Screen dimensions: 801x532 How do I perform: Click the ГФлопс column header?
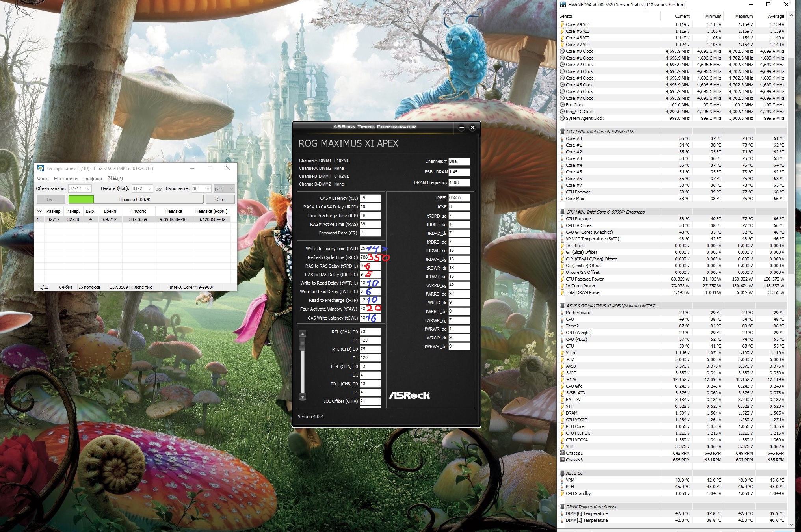pos(139,211)
